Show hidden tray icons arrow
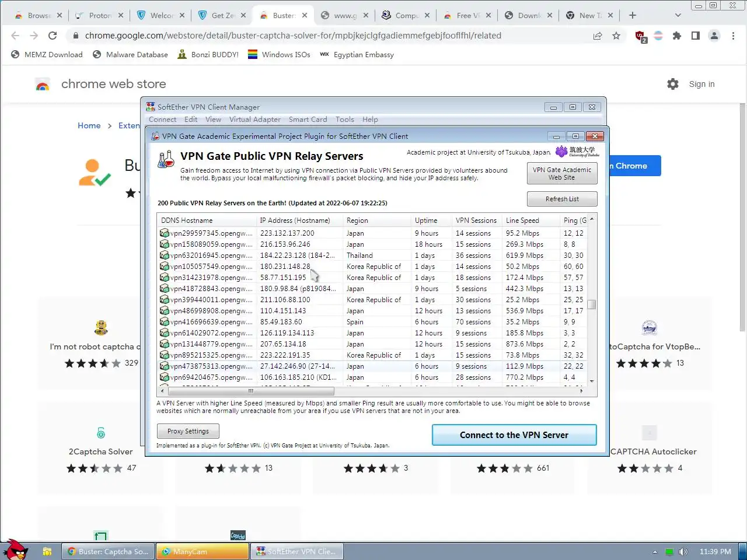Viewport: 747px width, 560px height. [655, 552]
